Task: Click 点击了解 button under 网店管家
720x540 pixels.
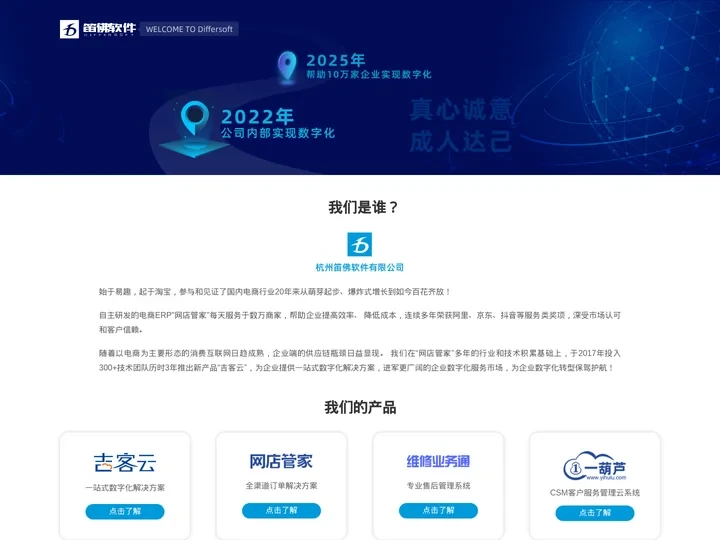Action: coord(281,510)
